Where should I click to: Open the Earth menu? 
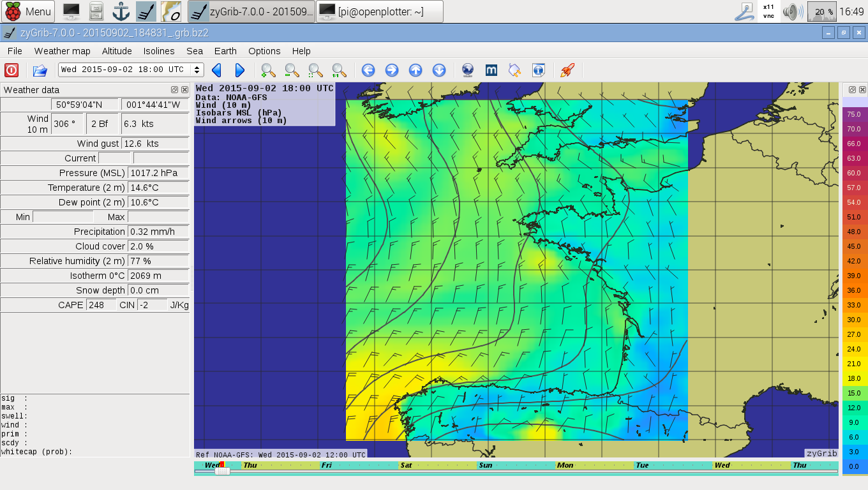click(225, 51)
